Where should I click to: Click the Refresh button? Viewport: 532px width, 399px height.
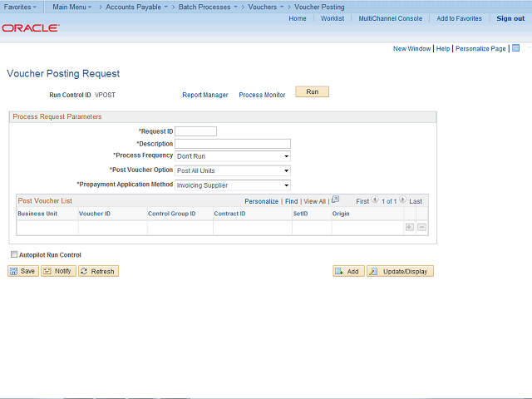(98, 271)
